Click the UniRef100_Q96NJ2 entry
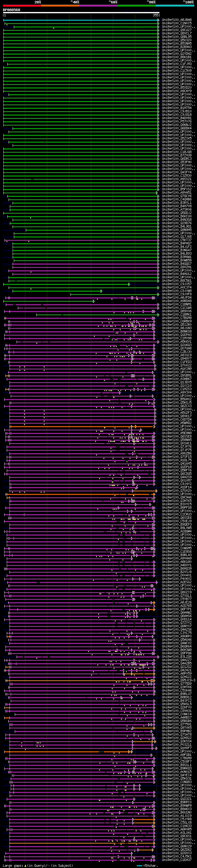The image size is (197, 868). [177, 125]
